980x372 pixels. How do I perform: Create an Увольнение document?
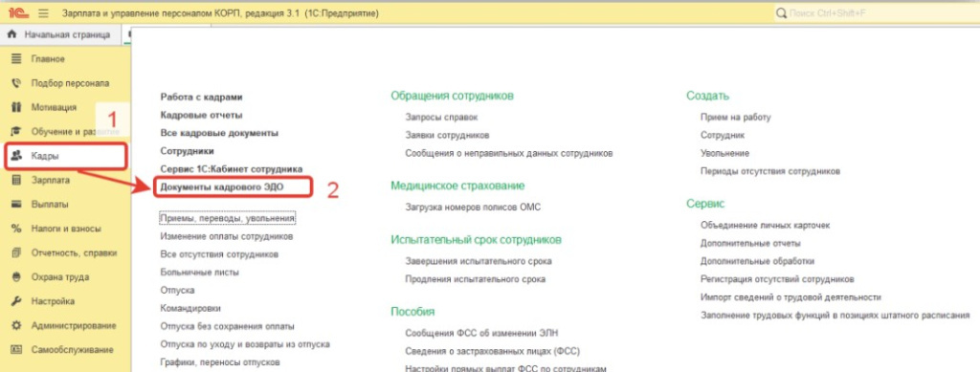pyautogui.click(x=724, y=153)
